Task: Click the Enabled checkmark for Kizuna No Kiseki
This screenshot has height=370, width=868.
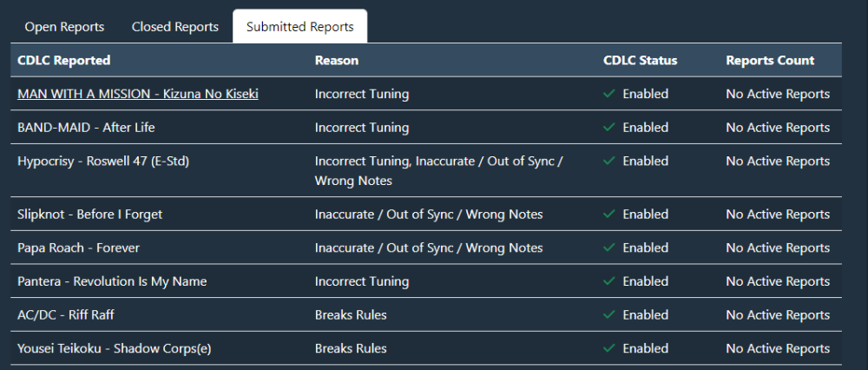Action: pos(609,94)
